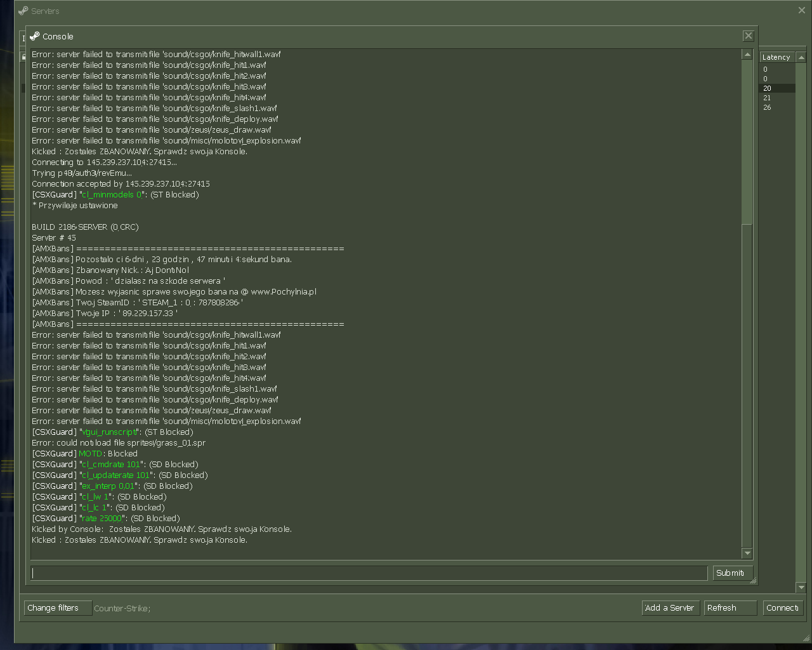Select the server row with latency 21

777,98
